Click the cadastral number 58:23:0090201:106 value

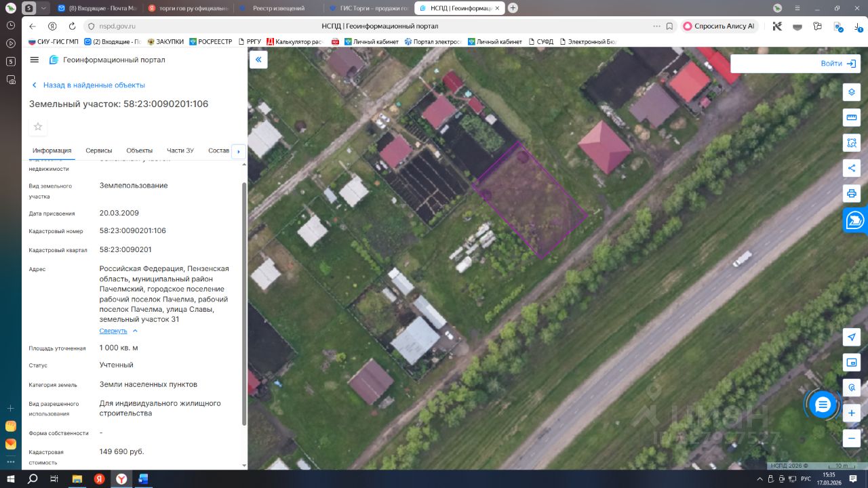(x=133, y=230)
